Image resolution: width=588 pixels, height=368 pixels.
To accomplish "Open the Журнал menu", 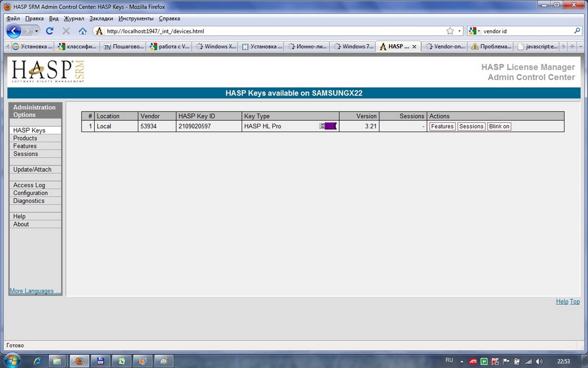I will point(73,18).
